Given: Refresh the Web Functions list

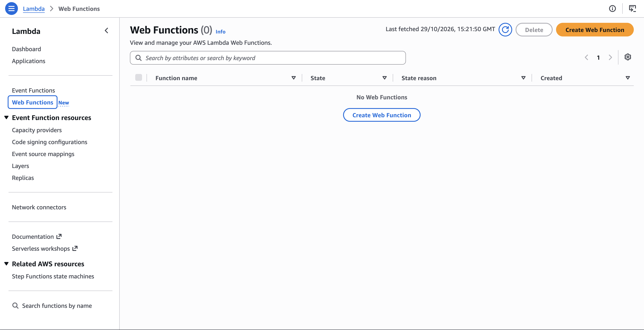Looking at the screenshot, I should click(505, 30).
